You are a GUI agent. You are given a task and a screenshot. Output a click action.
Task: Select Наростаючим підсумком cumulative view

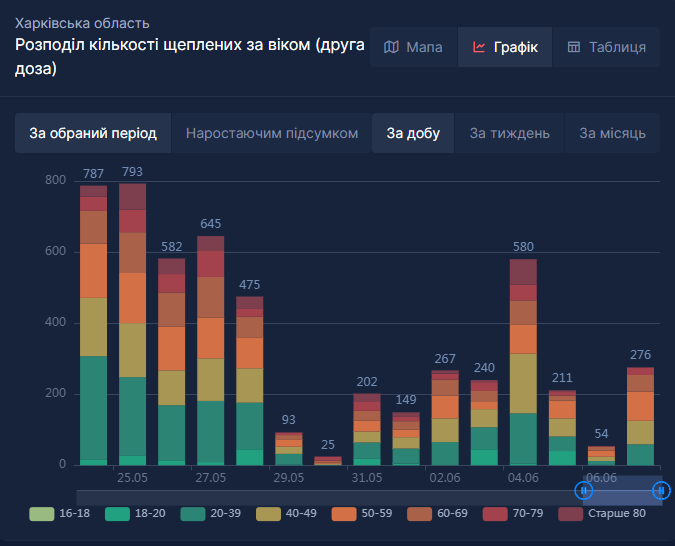(271, 133)
